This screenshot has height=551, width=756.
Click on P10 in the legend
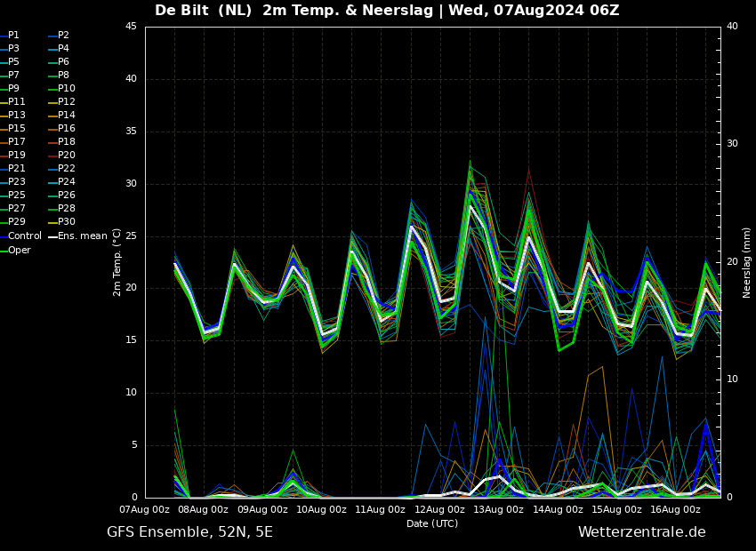pyautogui.click(x=67, y=89)
